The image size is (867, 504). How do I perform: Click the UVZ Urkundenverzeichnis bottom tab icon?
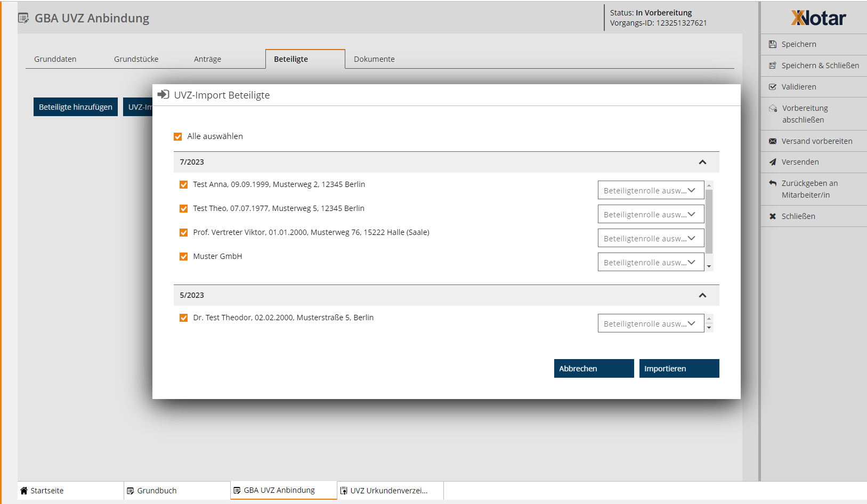tap(344, 491)
